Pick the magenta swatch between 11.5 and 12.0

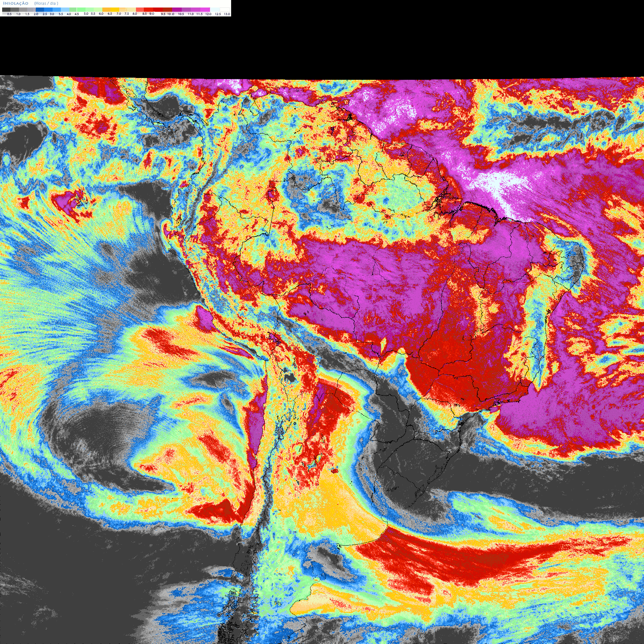205,10
